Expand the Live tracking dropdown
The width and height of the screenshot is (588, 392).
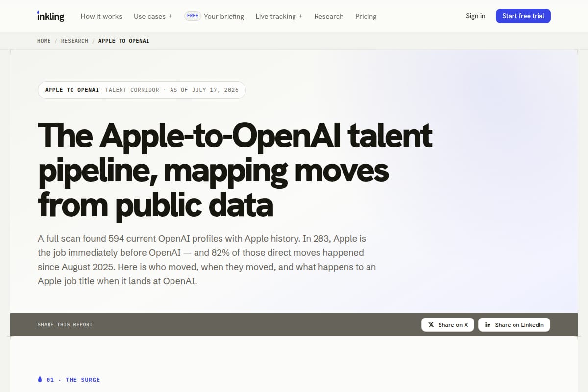279,16
